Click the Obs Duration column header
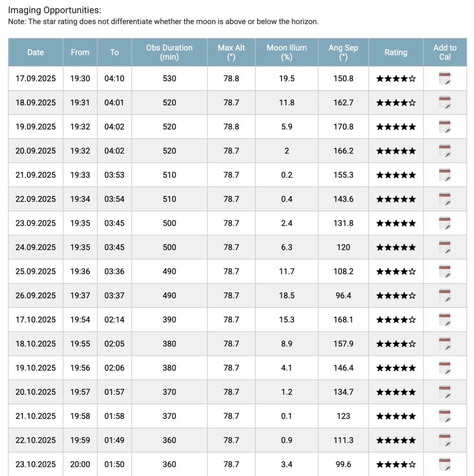 [x=169, y=53]
